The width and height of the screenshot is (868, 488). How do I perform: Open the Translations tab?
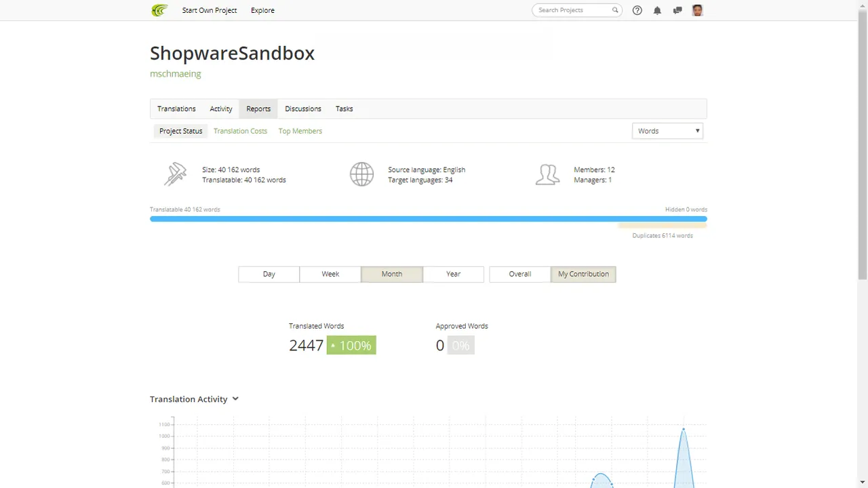pyautogui.click(x=176, y=108)
